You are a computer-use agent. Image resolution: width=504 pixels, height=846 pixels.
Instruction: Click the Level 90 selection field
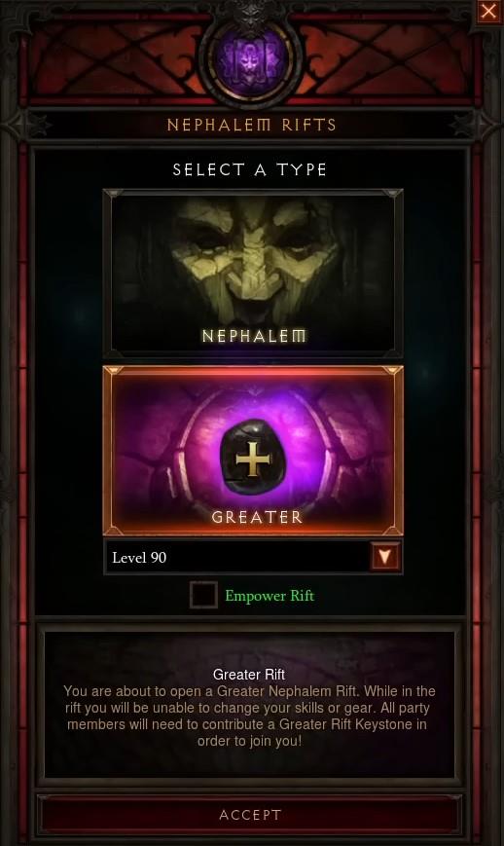(252, 557)
